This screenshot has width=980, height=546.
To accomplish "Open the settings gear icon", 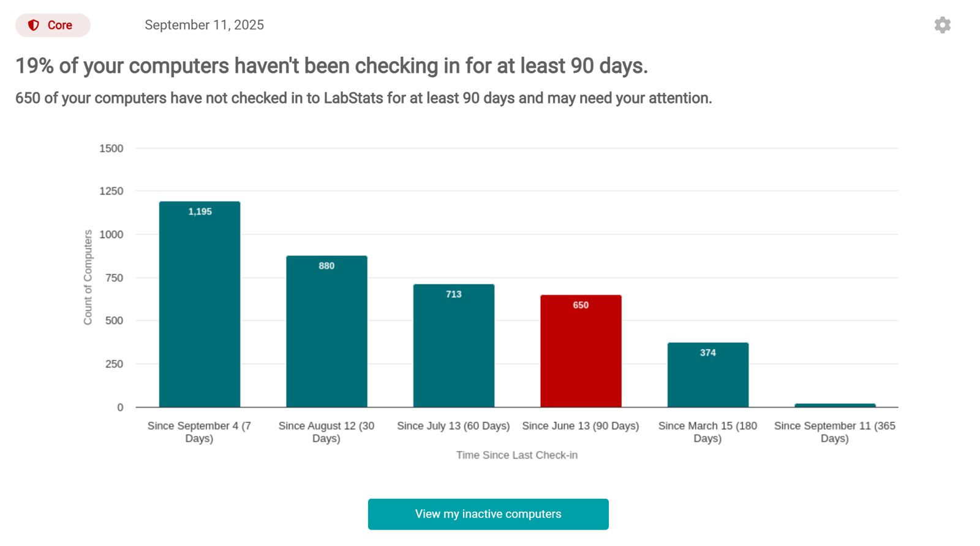I will coord(942,25).
